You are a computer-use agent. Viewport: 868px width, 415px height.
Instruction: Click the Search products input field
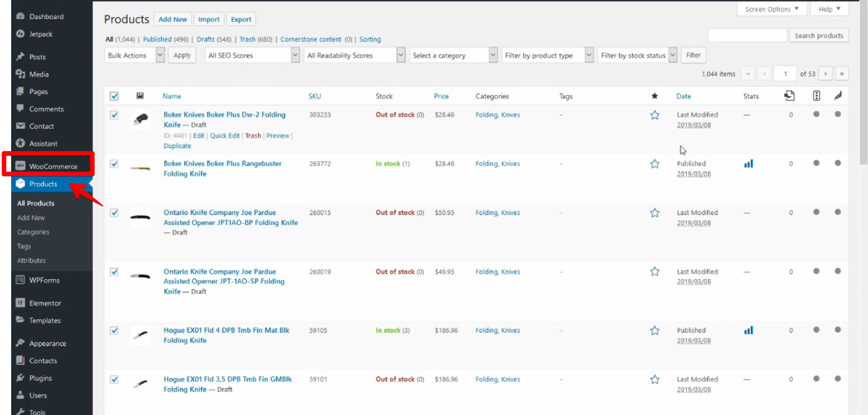coord(747,36)
